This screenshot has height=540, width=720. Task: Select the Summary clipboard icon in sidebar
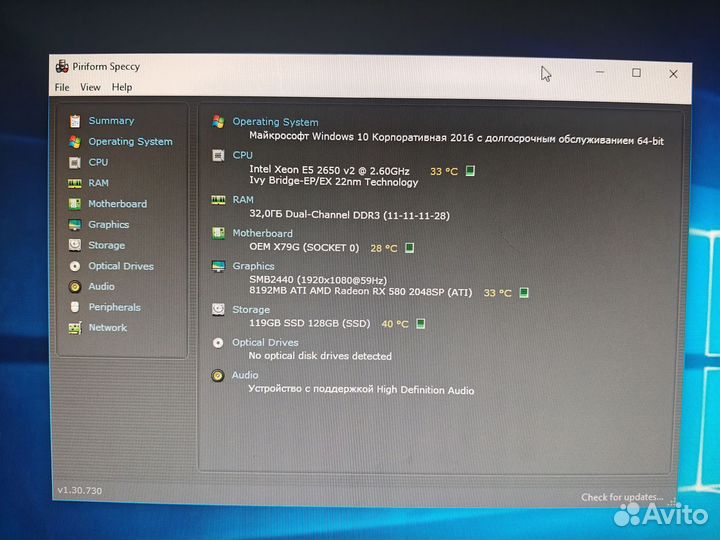tap(75, 121)
